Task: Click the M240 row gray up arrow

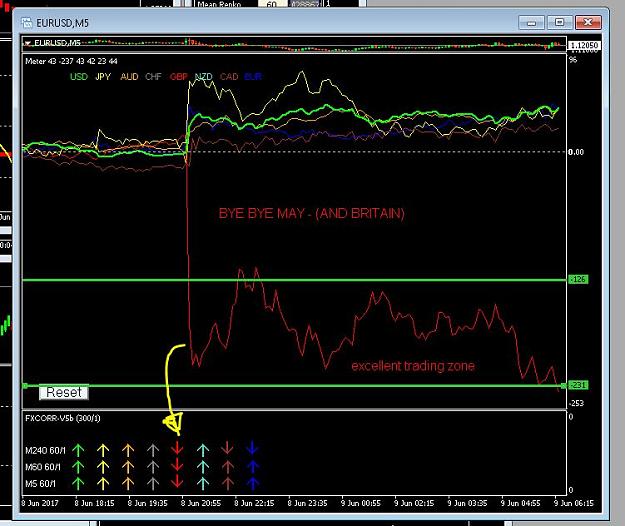Action: click(x=153, y=450)
